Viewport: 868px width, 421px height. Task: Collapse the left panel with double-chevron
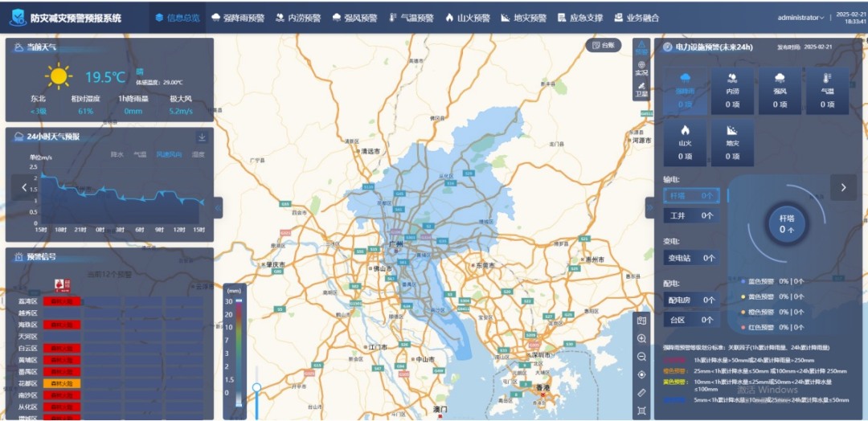click(x=218, y=207)
